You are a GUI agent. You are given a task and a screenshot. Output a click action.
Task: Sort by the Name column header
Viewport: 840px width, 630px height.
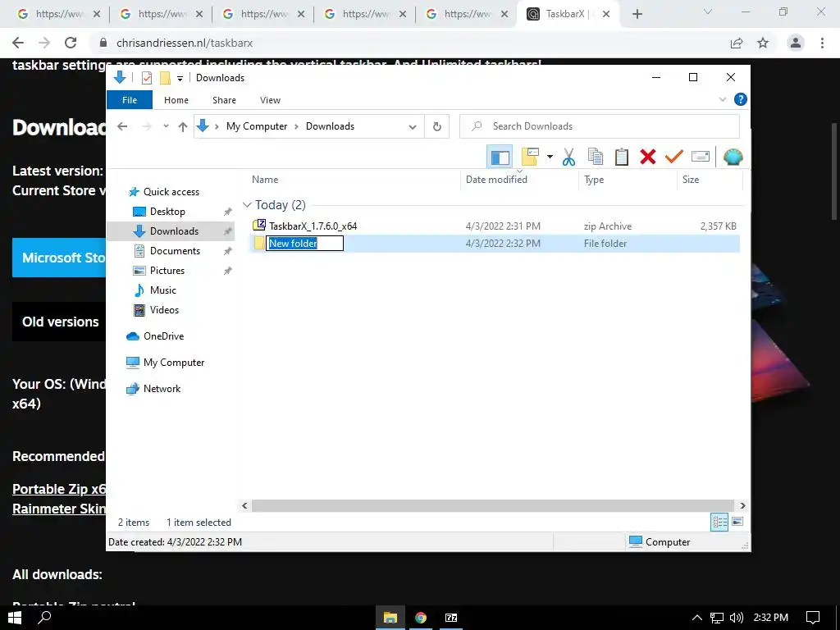[265, 180]
